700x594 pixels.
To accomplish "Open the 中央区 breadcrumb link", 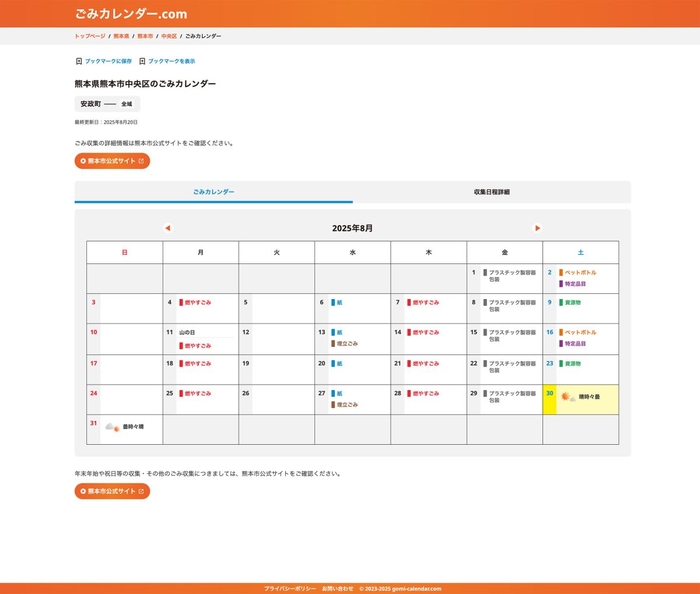I will [169, 36].
